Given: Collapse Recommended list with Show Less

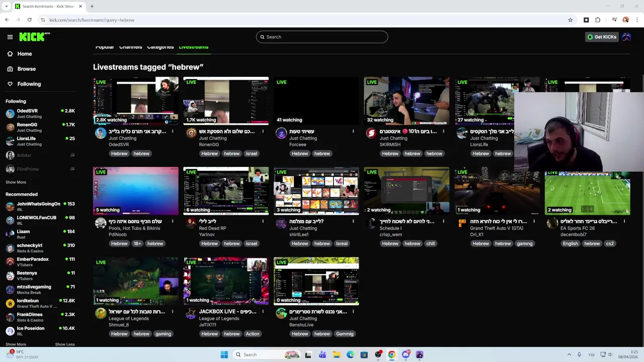Looking at the screenshot, I should pyautogui.click(x=64, y=344).
